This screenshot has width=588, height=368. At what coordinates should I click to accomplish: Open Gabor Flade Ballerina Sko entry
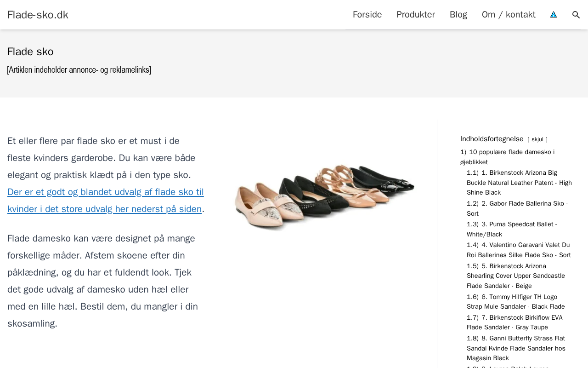click(517, 208)
